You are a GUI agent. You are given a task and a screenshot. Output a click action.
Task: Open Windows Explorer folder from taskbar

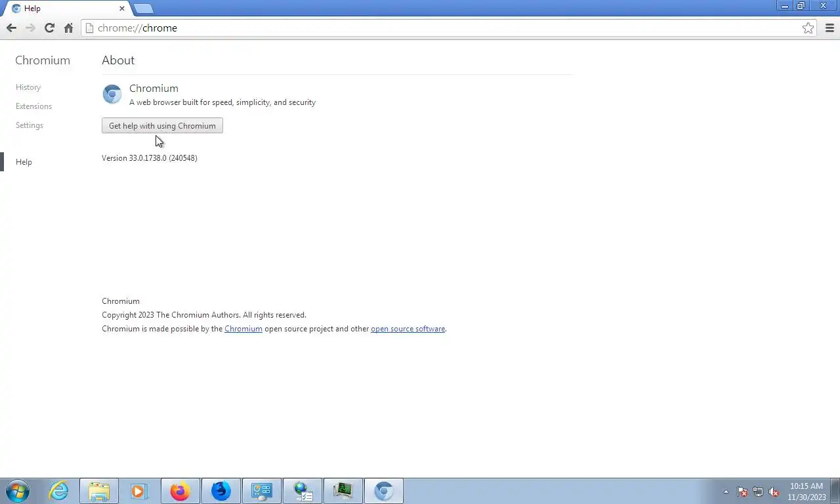pos(99,491)
